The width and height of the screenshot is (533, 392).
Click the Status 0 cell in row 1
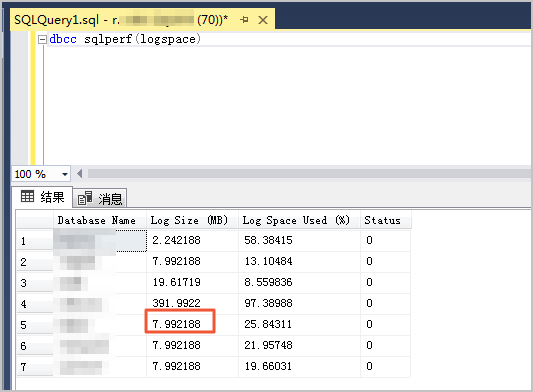pyautogui.click(x=385, y=240)
